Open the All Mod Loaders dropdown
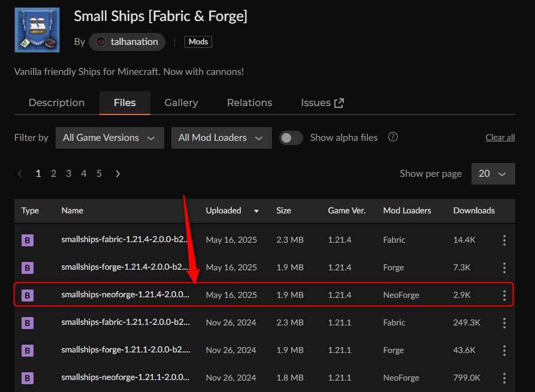The height and width of the screenshot is (392, 535). coord(221,138)
